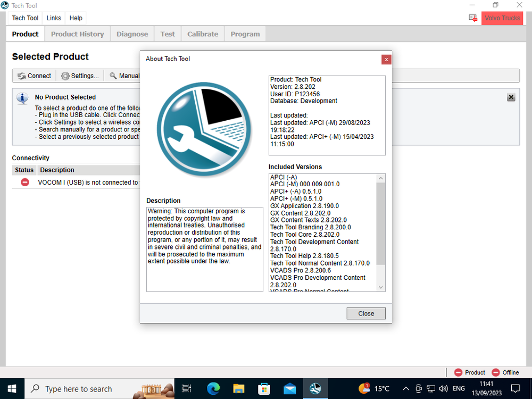This screenshot has width=532, height=399.
Task: Open the Help menu
Action: coord(76,18)
